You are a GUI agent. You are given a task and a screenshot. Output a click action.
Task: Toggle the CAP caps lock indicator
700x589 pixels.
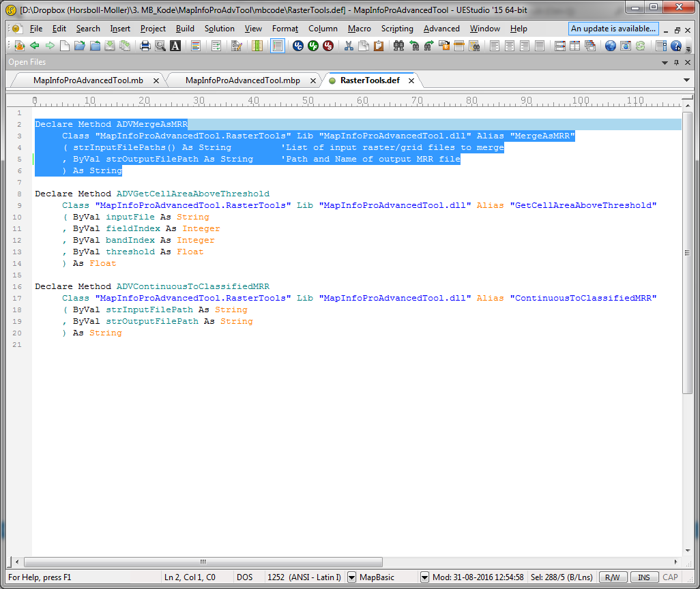pyautogui.click(x=670, y=577)
